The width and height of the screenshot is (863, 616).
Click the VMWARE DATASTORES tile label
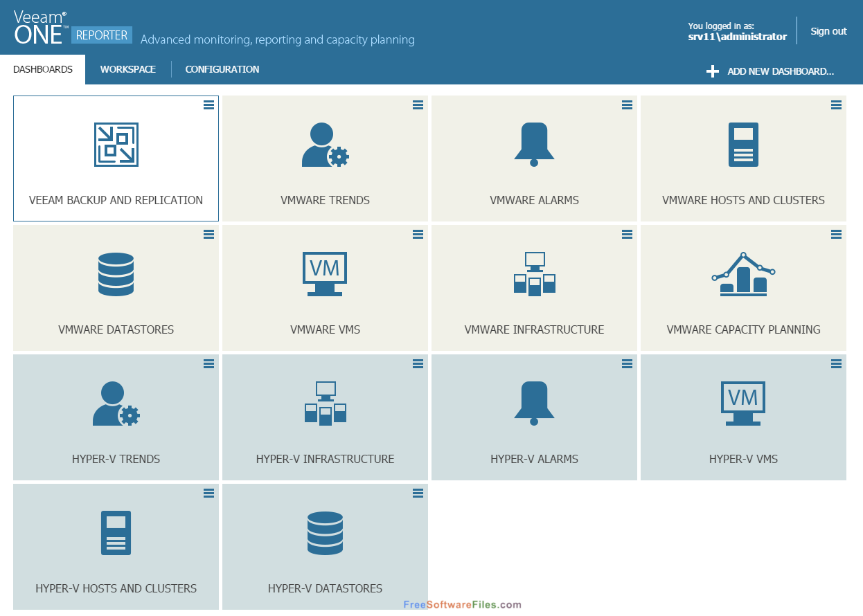click(116, 329)
